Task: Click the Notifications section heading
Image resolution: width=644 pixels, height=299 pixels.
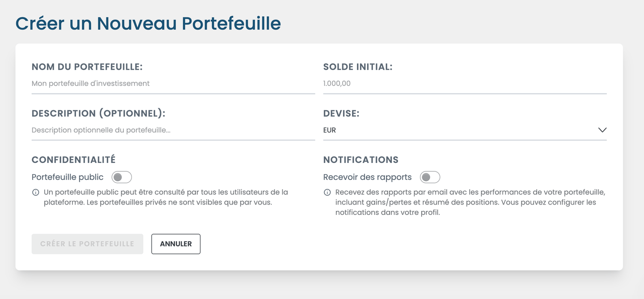Action: point(360,160)
